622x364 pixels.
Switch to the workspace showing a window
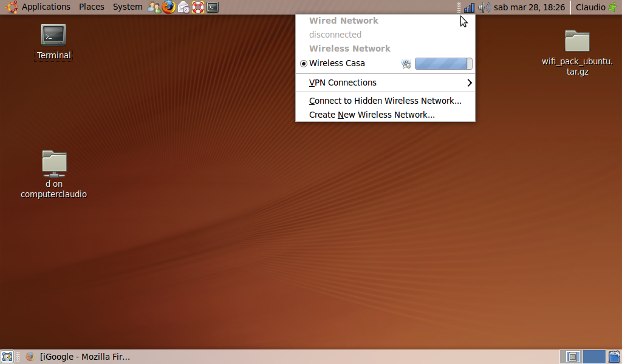tap(572, 357)
